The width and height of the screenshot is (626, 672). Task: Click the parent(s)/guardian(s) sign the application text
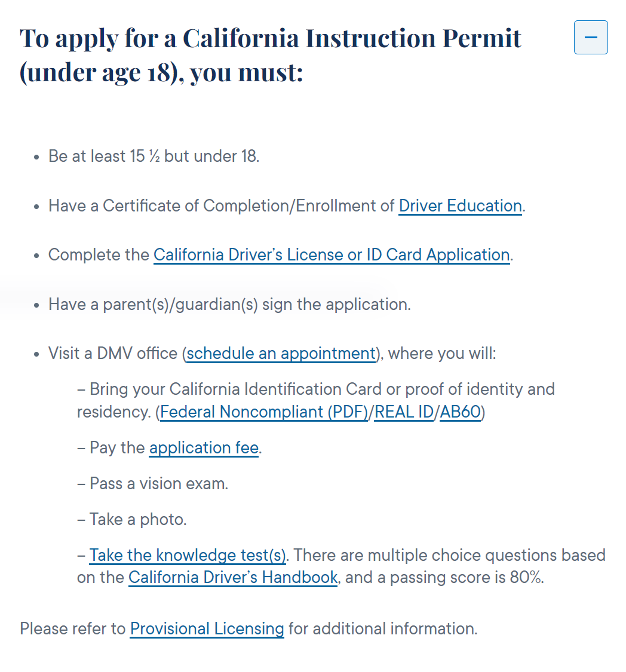[229, 305]
